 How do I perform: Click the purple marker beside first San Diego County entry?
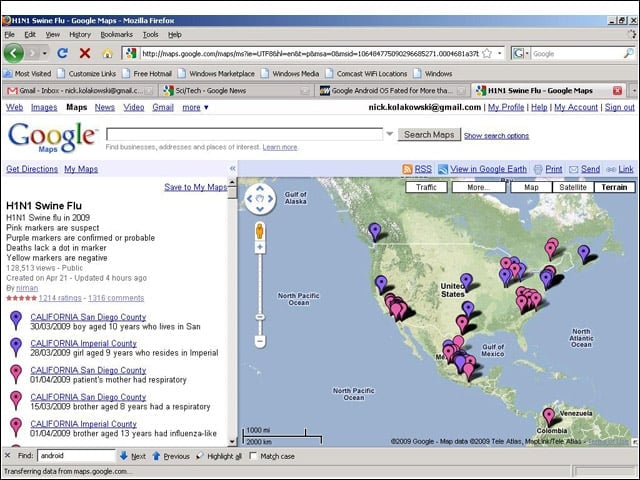(x=16, y=320)
